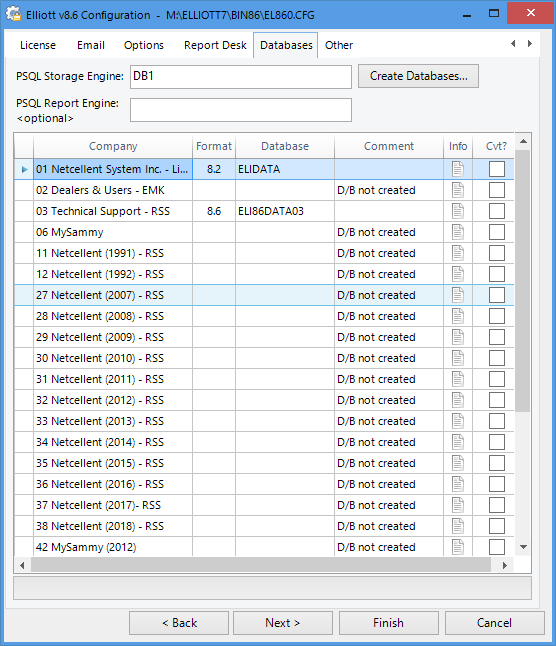Click the Next > button

[x=283, y=623]
